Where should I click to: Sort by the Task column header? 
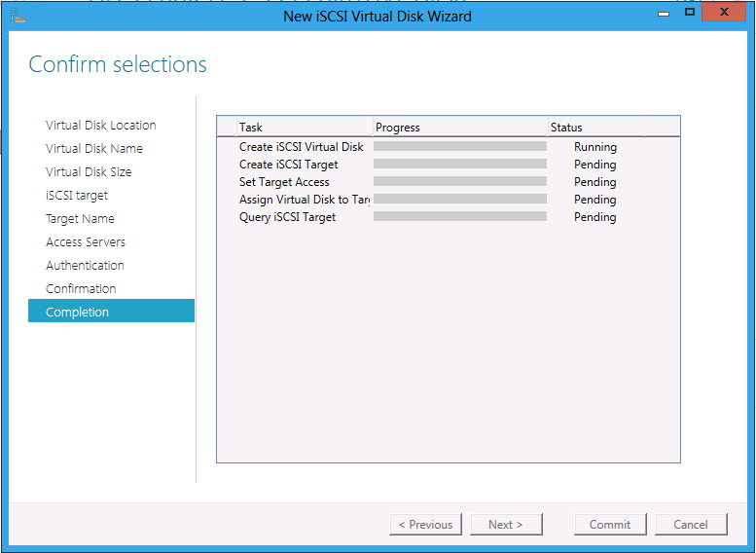(x=305, y=128)
